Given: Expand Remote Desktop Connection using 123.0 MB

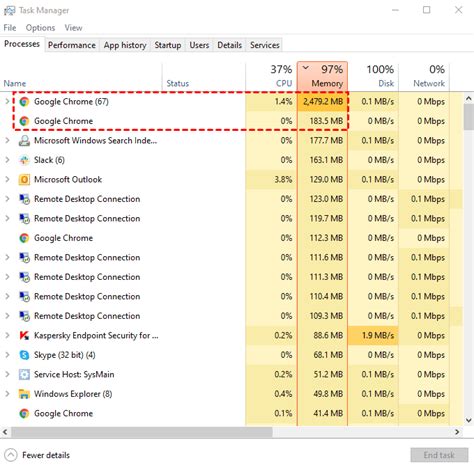Looking at the screenshot, I should tap(7, 199).
